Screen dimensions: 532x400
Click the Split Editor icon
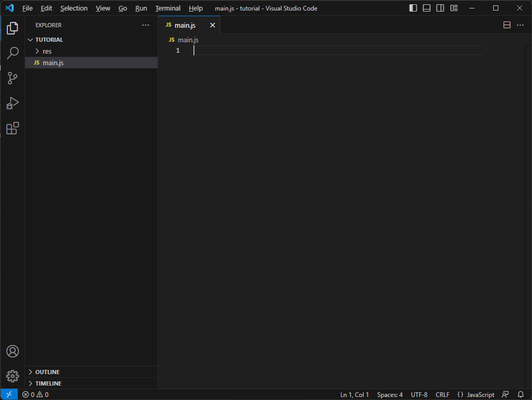click(x=507, y=25)
